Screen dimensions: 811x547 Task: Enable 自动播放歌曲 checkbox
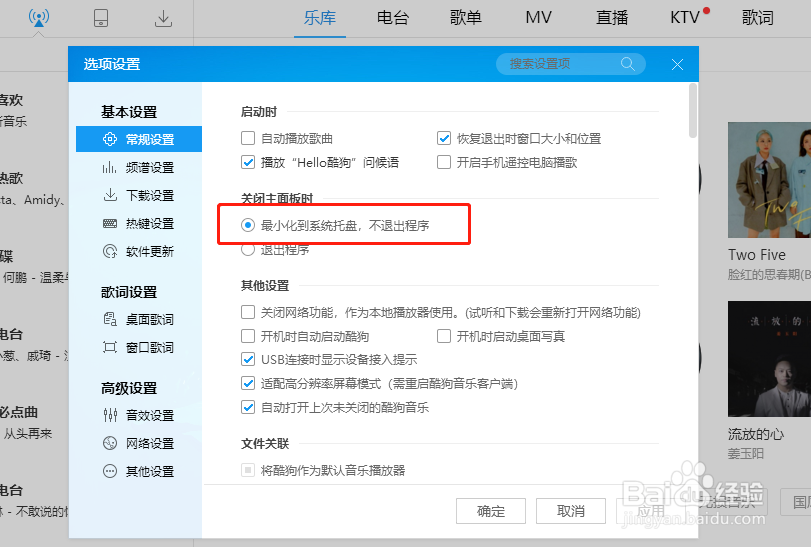(x=248, y=139)
